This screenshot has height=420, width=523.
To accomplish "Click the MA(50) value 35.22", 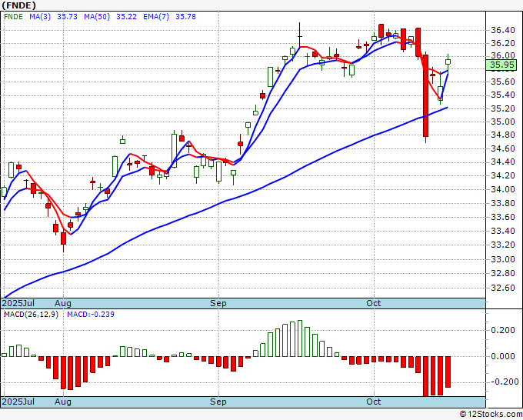I will 126,17.
